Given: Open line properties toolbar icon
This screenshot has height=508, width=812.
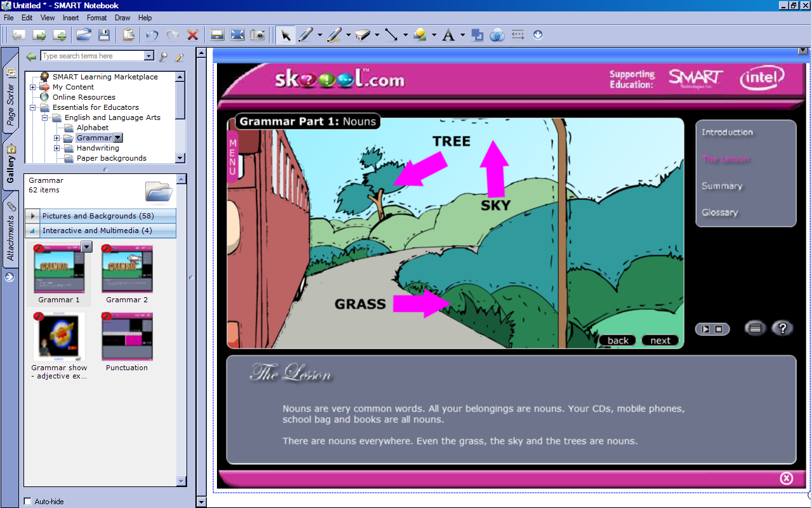Looking at the screenshot, I should pos(518,35).
